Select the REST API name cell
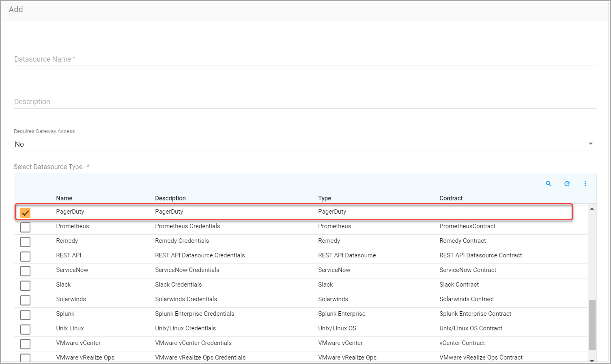This screenshot has width=611, height=364. click(x=69, y=255)
